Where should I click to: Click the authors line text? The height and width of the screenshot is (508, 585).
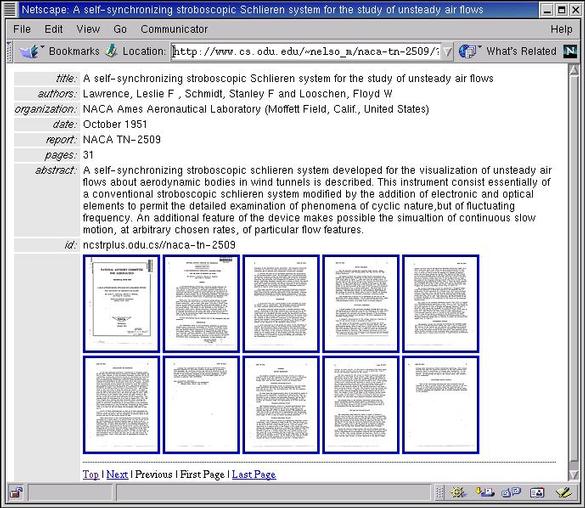click(237, 94)
